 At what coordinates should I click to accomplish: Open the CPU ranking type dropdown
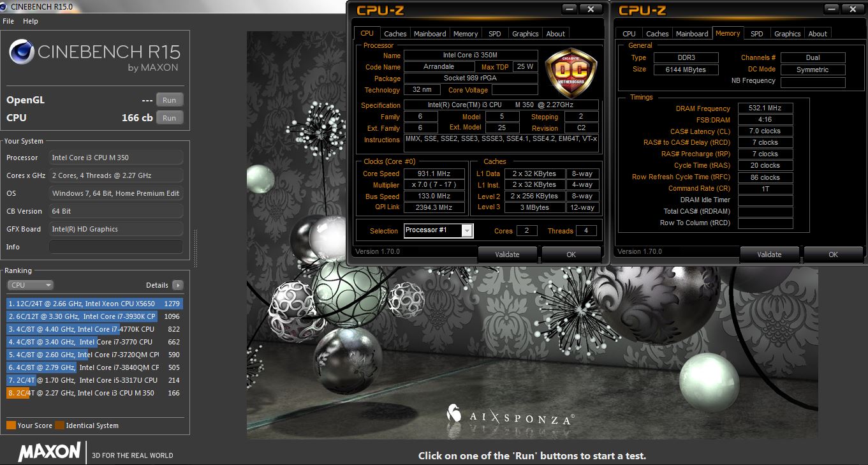pyautogui.click(x=30, y=285)
